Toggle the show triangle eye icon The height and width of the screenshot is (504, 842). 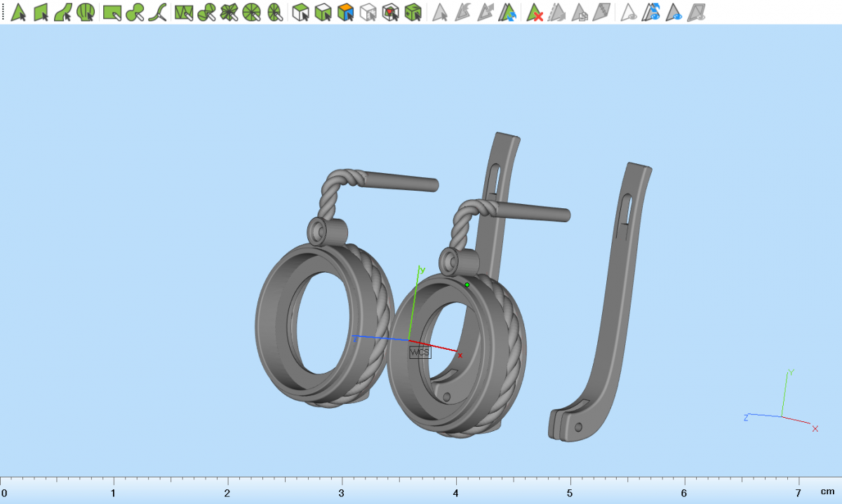(x=629, y=12)
